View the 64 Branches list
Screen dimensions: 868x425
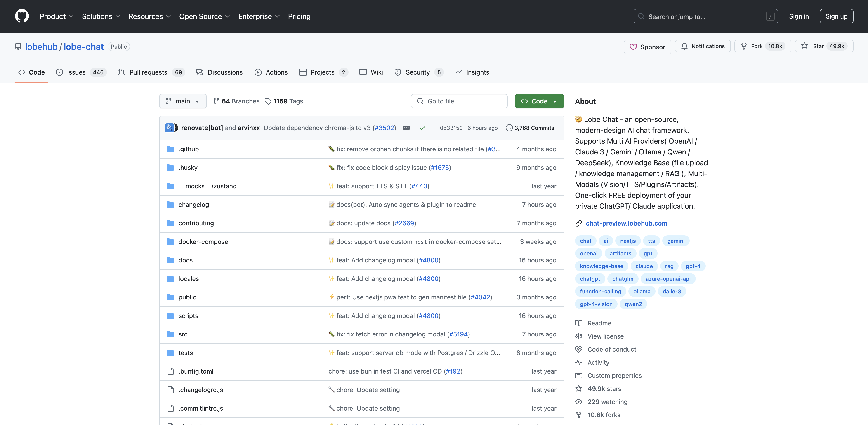(236, 101)
